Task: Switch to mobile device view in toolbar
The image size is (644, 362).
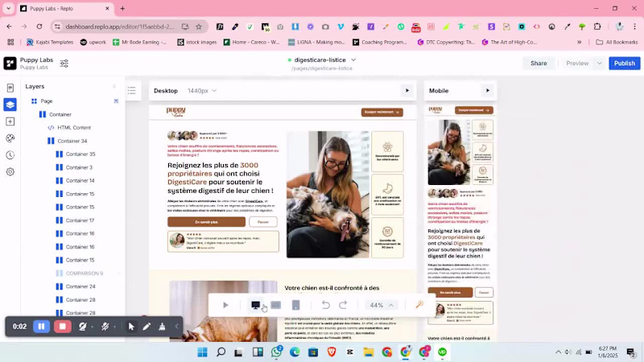Action: 295,305
